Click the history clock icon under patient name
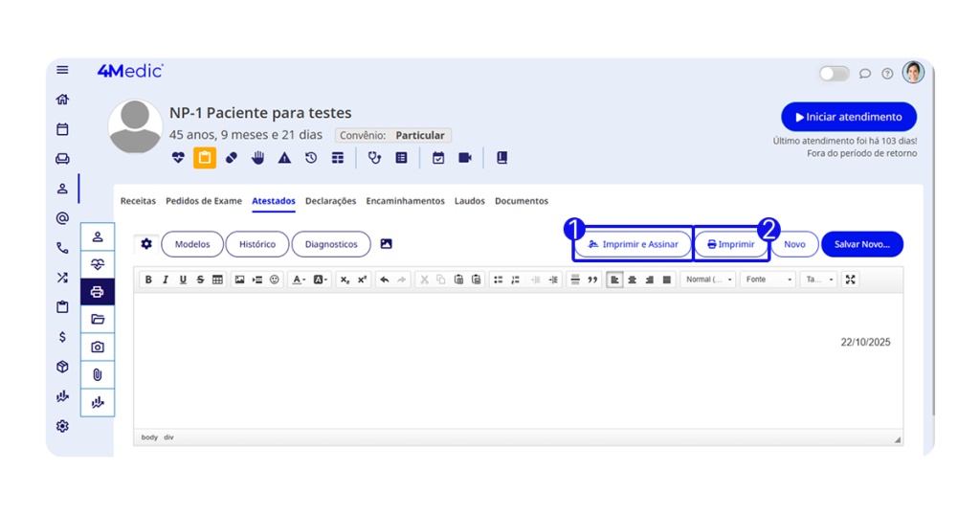980x515 pixels. tap(311, 158)
